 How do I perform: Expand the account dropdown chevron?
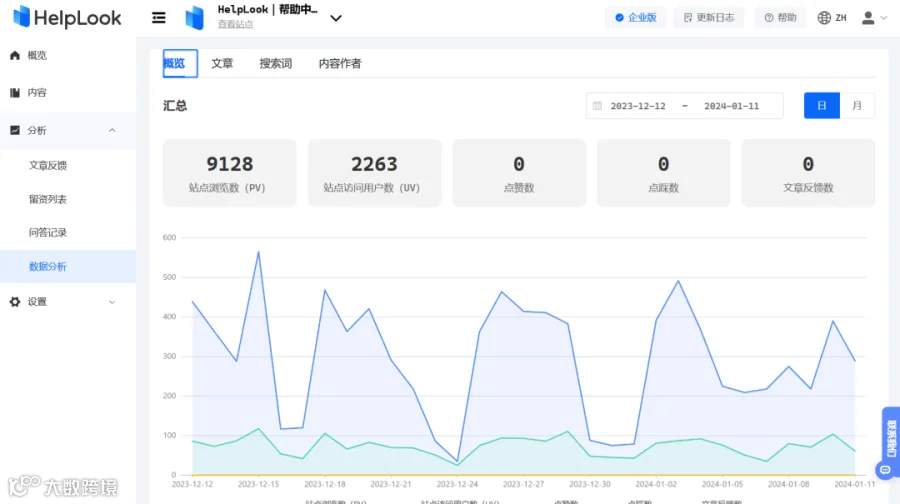884,18
